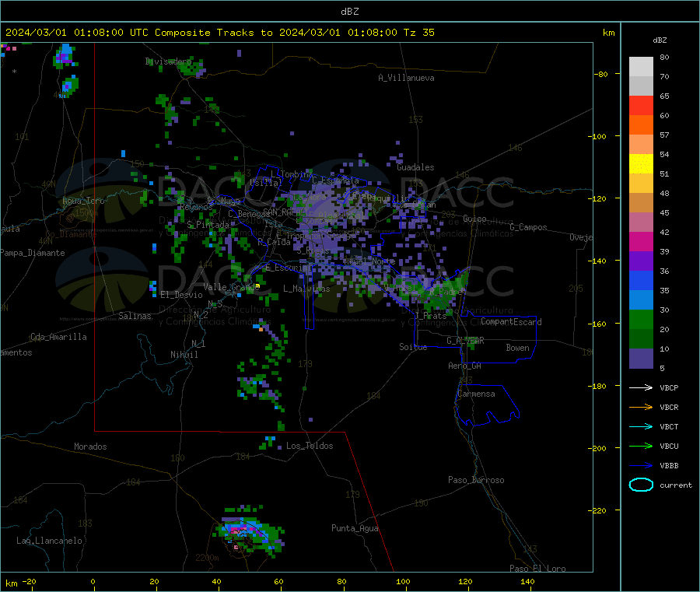Select the red 65 dBZ color swatch
The height and width of the screenshot is (592, 700).
641,105
